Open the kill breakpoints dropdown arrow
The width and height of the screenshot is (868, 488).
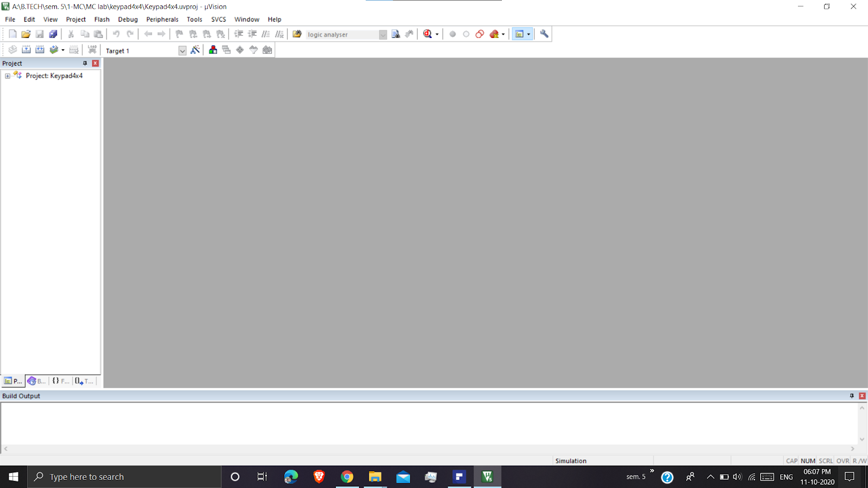tap(503, 35)
